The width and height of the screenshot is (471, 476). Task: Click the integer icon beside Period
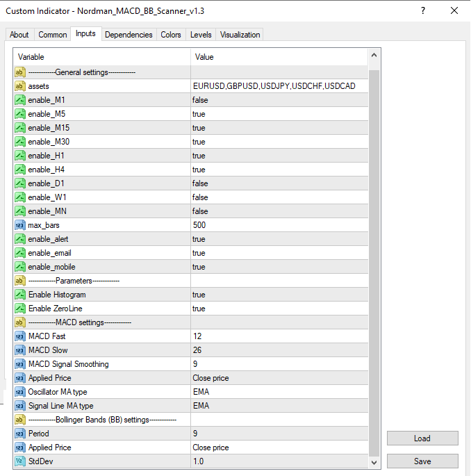point(19,434)
